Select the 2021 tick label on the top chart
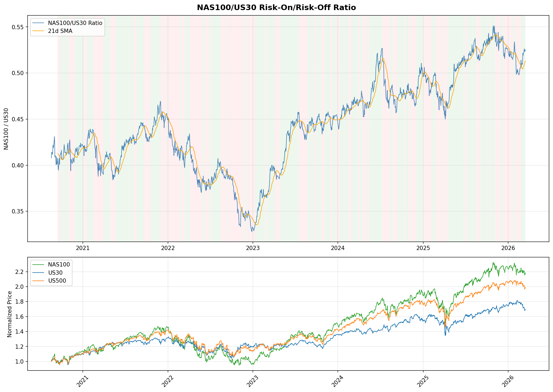The height and width of the screenshot is (392, 553). [83, 248]
